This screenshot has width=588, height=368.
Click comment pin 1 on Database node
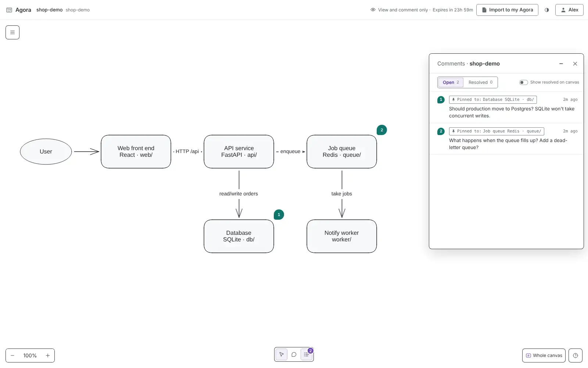[279, 215]
